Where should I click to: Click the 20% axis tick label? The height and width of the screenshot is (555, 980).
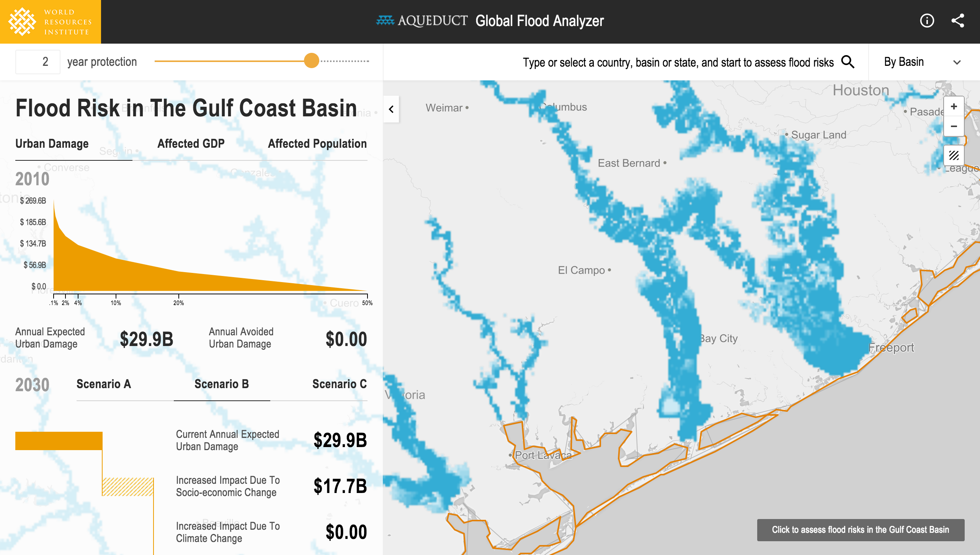click(x=179, y=303)
